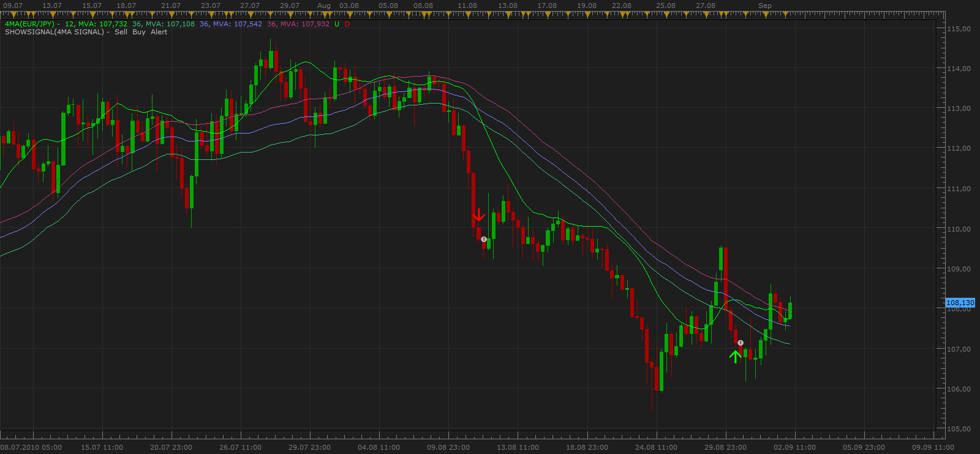Click the '26.07 11:00' time label

tap(241, 447)
